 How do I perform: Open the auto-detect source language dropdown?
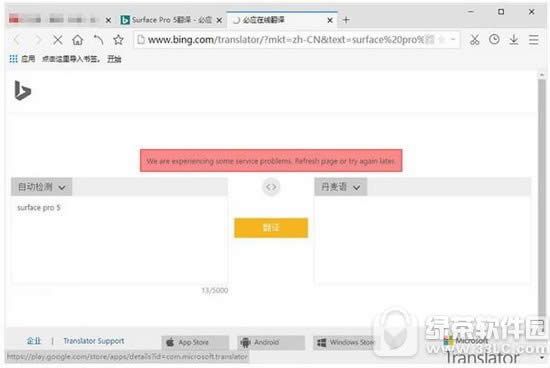41,187
